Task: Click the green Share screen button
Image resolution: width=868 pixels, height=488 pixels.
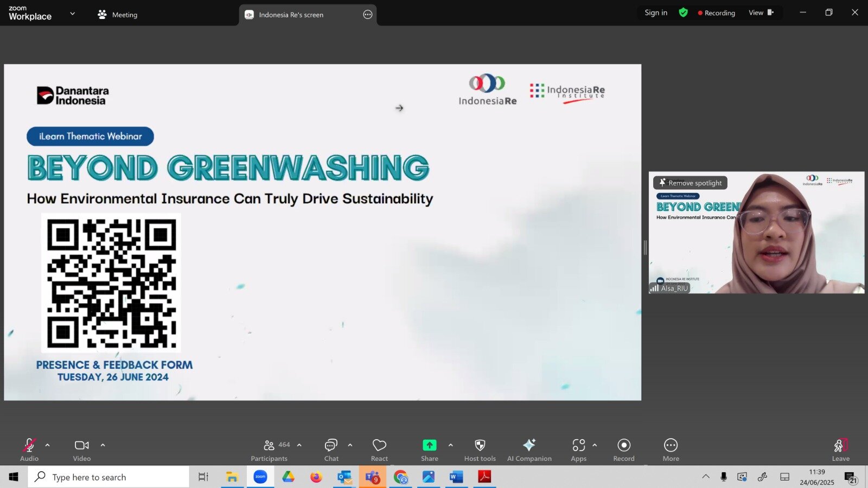Action: pyautogui.click(x=429, y=450)
